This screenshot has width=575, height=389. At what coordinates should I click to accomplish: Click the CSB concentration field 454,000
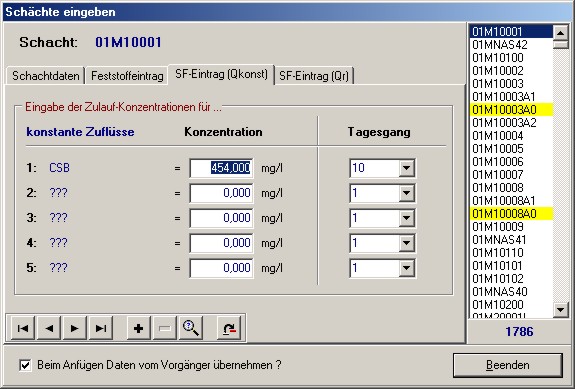point(221,168)
